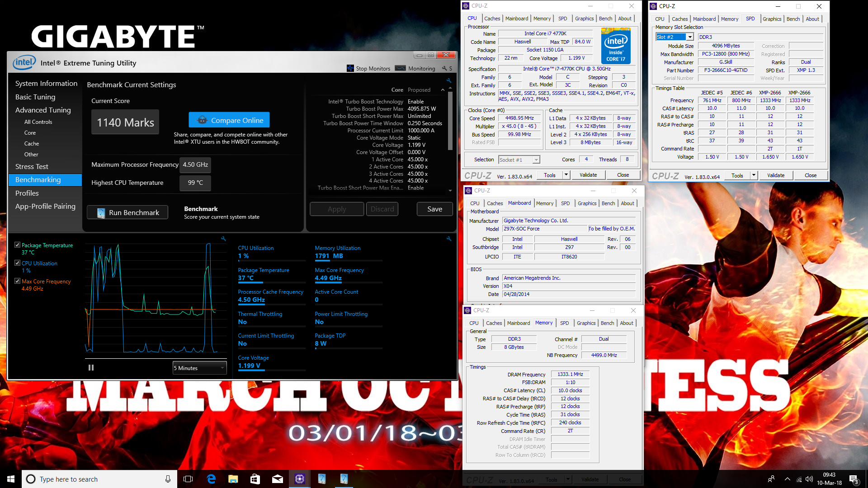Viewport: 868px width, 488px height.
Task: Click Validate in CPU tab window
Action: [588, 175]
